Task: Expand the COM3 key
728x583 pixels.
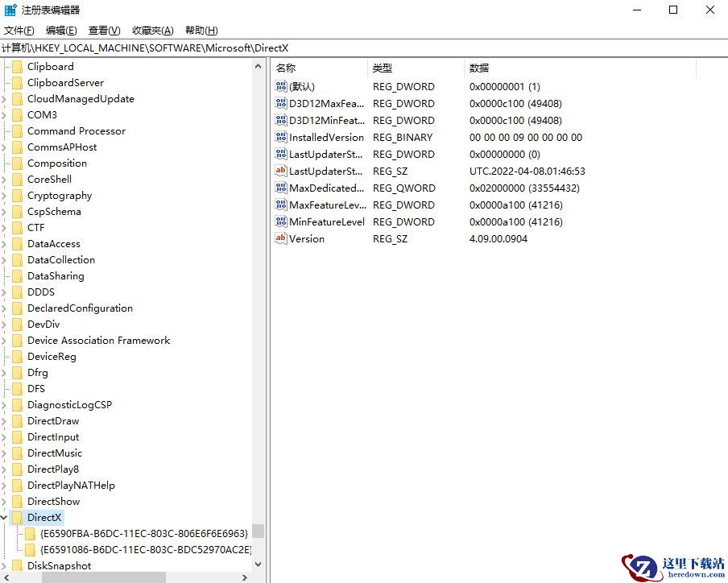Action: click(x=4, y=115)
